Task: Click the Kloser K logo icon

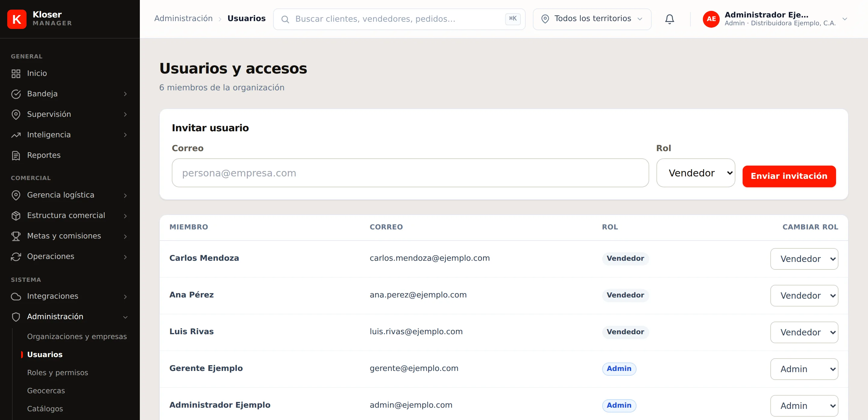Action: [17, 19]
